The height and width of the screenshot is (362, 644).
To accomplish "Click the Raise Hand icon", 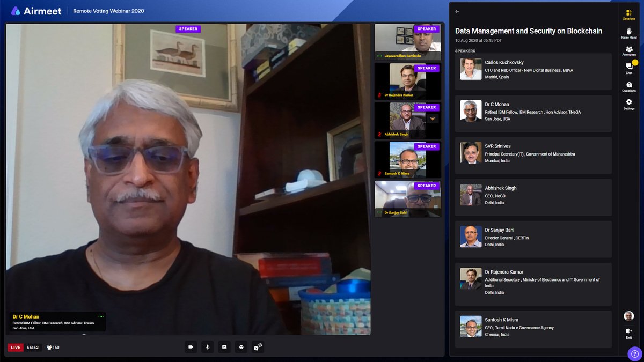I will click(629, 34).
